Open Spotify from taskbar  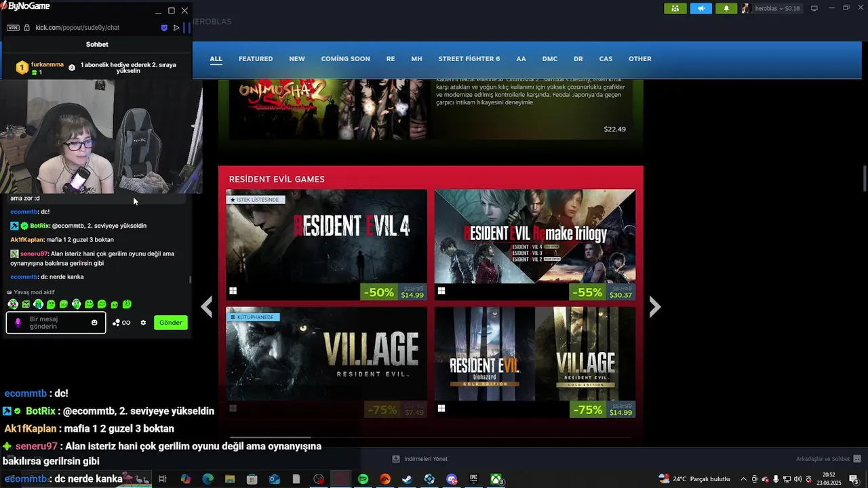click(x=363, y=479)
